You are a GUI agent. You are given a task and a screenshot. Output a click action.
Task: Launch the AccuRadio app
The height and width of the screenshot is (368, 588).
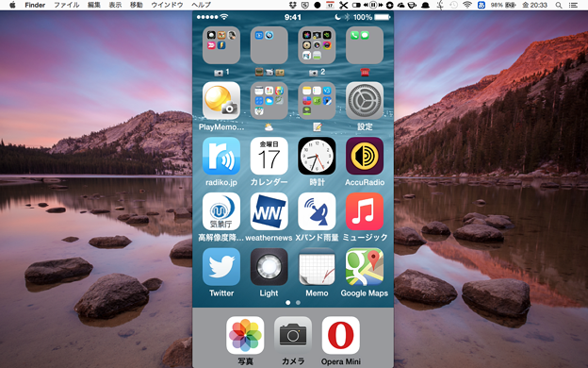click(x=365, y=156)
